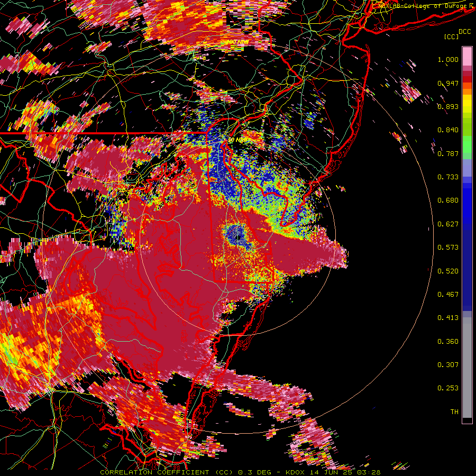This screenshot has width=476, height=476.
Task: Click the 0.893 color scale label
Action: tap(448, 106)
